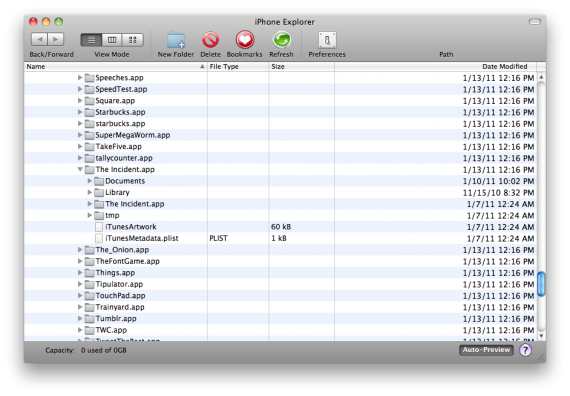Switch to icon grid view mode
The width and height of the screenshot is (570, 396).
pos(133,40)
